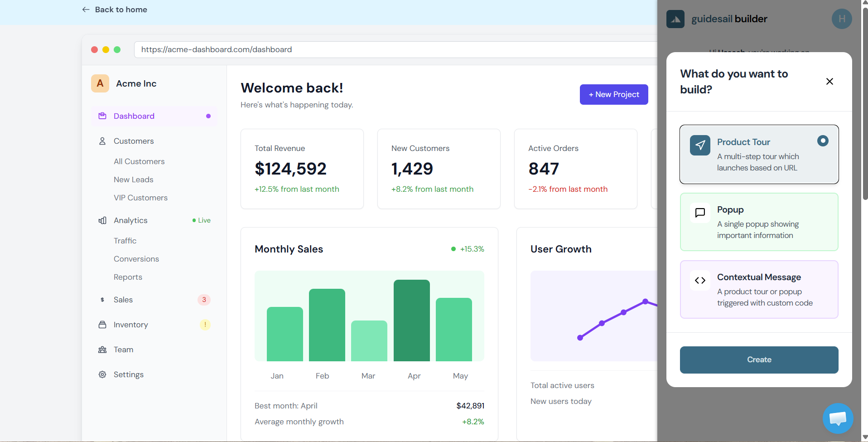Go to the Team sidebar item

[123, 350]
